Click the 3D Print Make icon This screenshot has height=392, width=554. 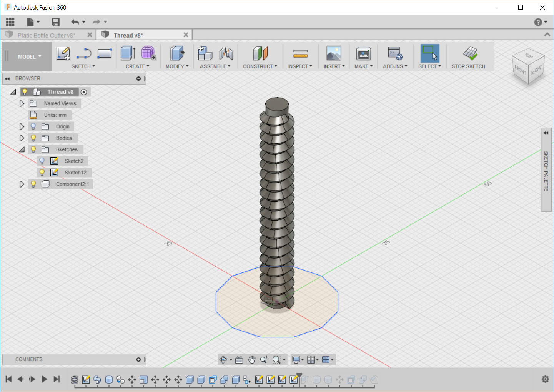click(363, 54)
